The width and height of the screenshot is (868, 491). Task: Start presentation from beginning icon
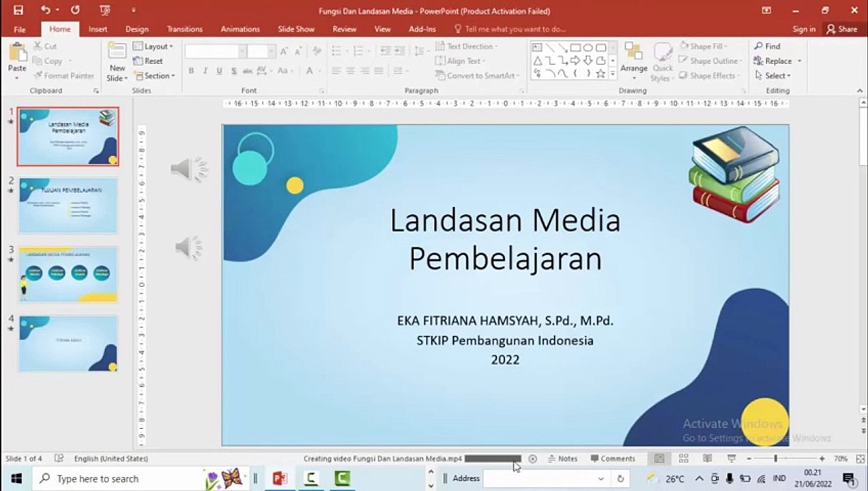(x=104, y=10)
